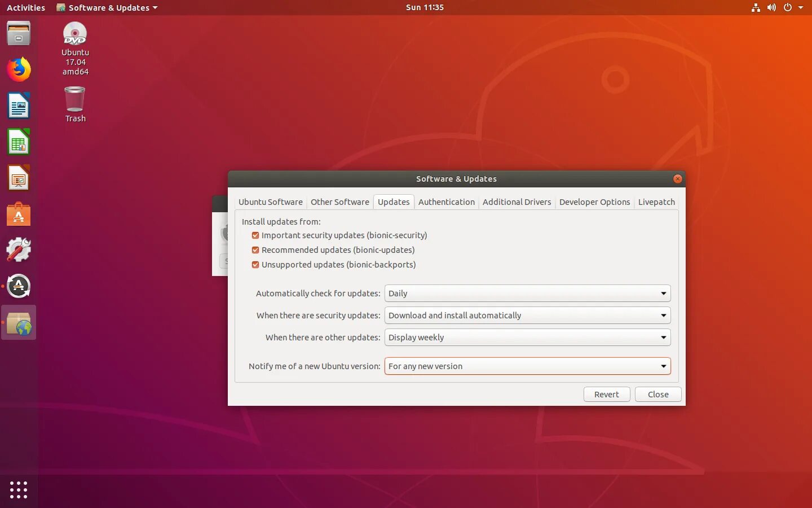Toggle Unsupported updates (bionic-backports) checkbox

[255, 265]
